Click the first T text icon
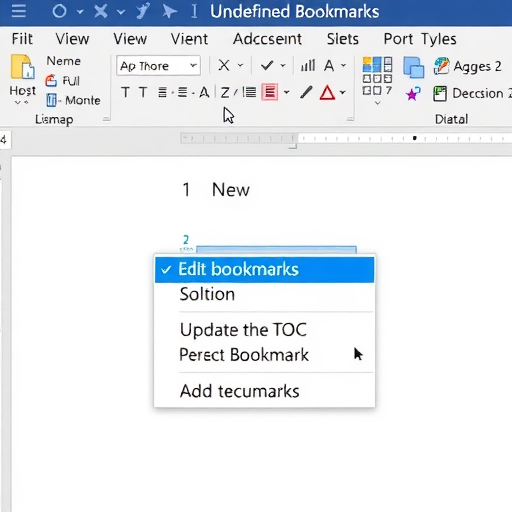 coord(125,92)
